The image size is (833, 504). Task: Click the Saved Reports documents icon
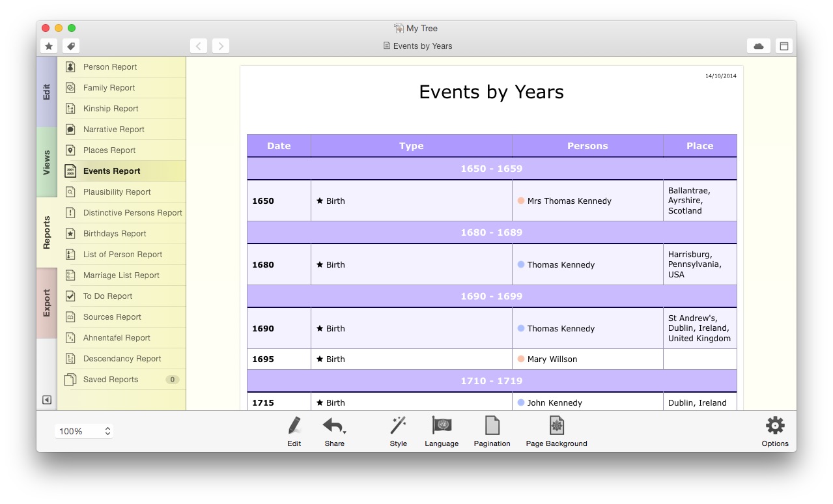70,380
